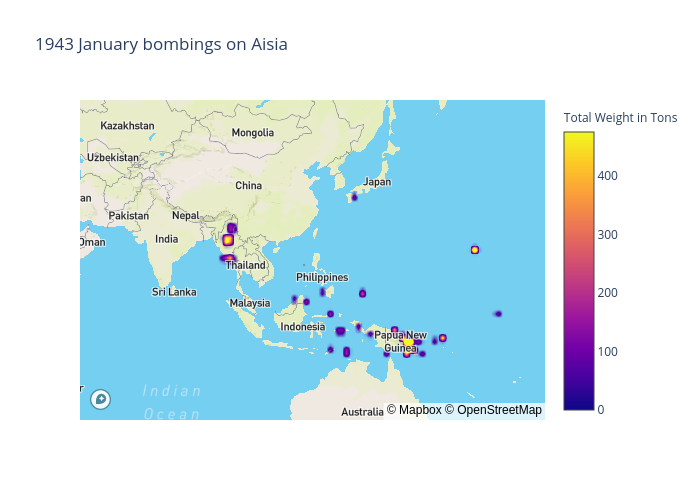The height and width of the screenshot is (500, 700).
Task: Click the isolated orange hotspot in the Pacific east of Philippines
Action: coord(475,250)
